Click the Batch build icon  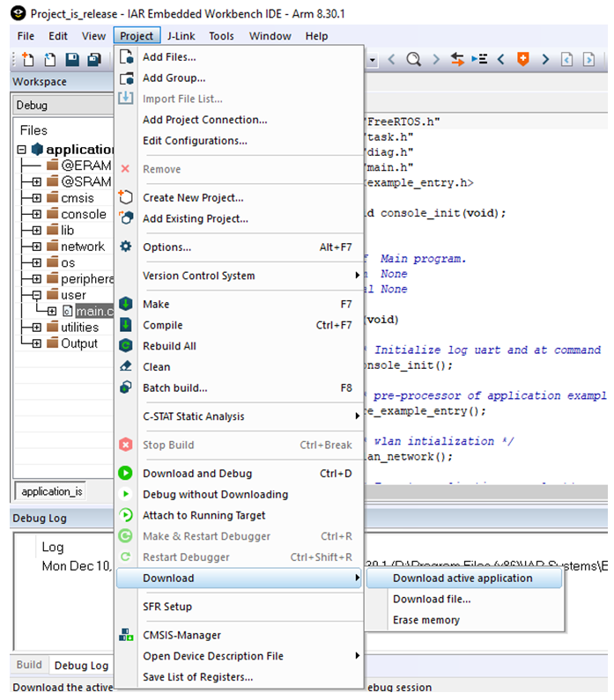(x=126, y=387)
